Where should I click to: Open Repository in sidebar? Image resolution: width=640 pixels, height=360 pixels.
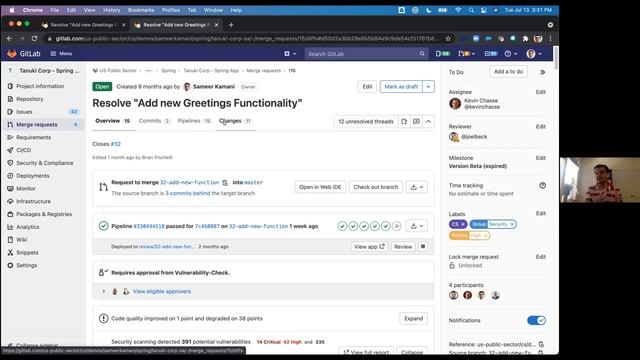point(29,99)
